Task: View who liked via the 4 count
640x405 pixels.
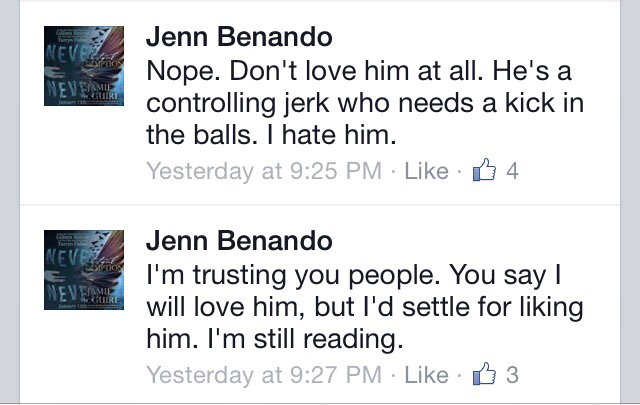Action: click(512, 171)
